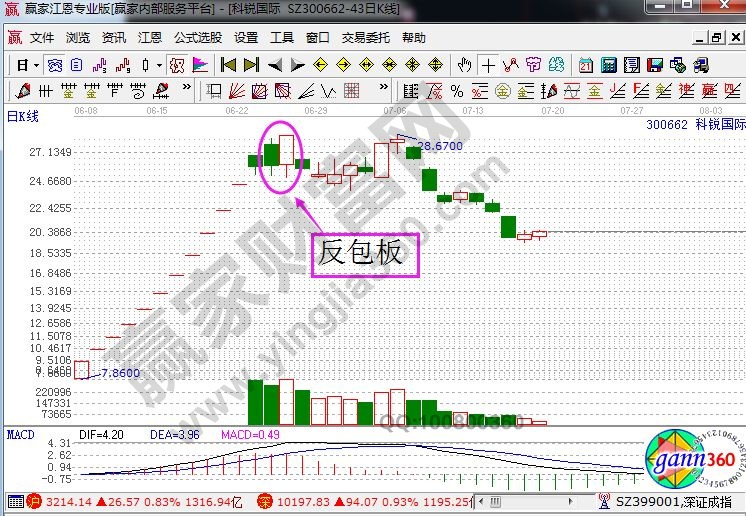
Task: Click the 神 angle lines tool
Action: click(687, 90)
